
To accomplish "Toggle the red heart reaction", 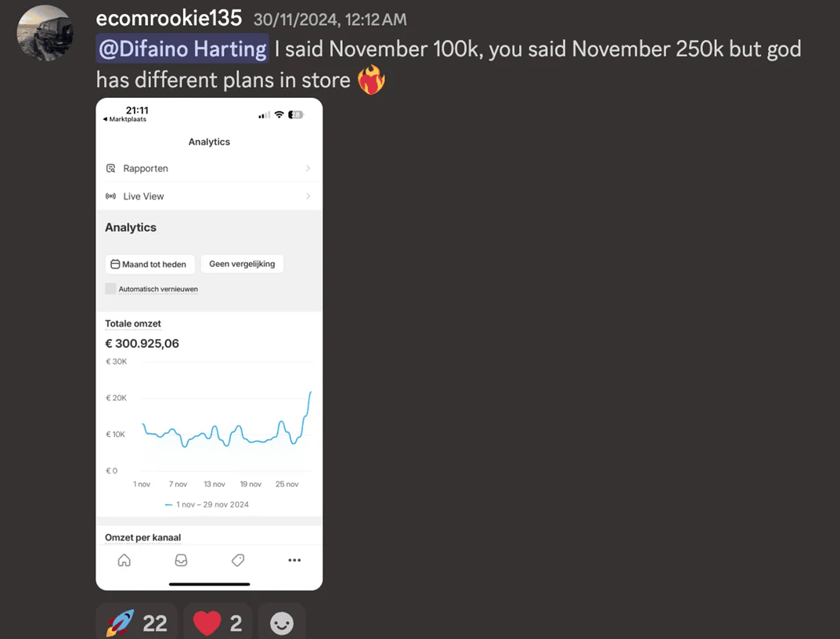I will pos(218,623).
